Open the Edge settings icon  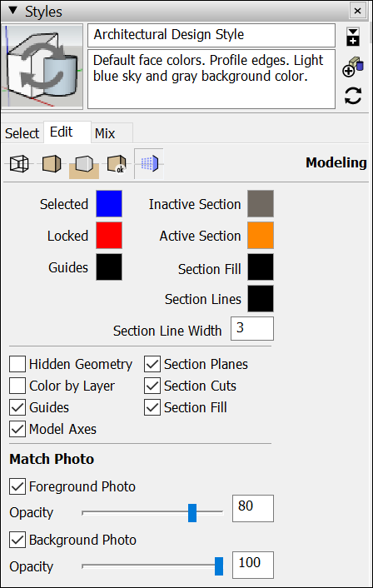click(19, 164)
